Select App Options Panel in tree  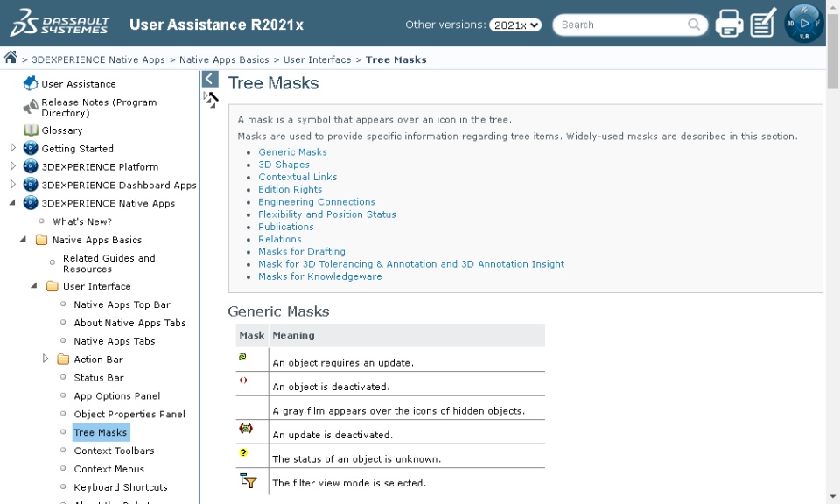[x=116, y=395]
